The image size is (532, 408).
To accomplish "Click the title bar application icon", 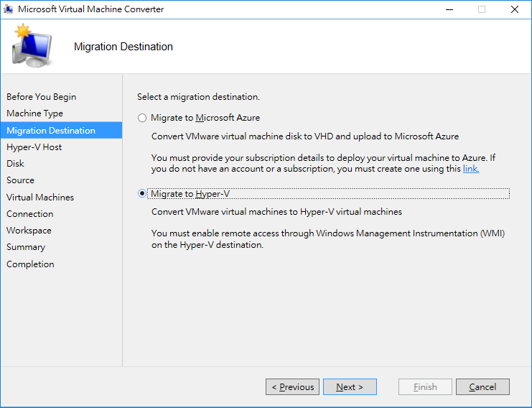I will [8, 9].
